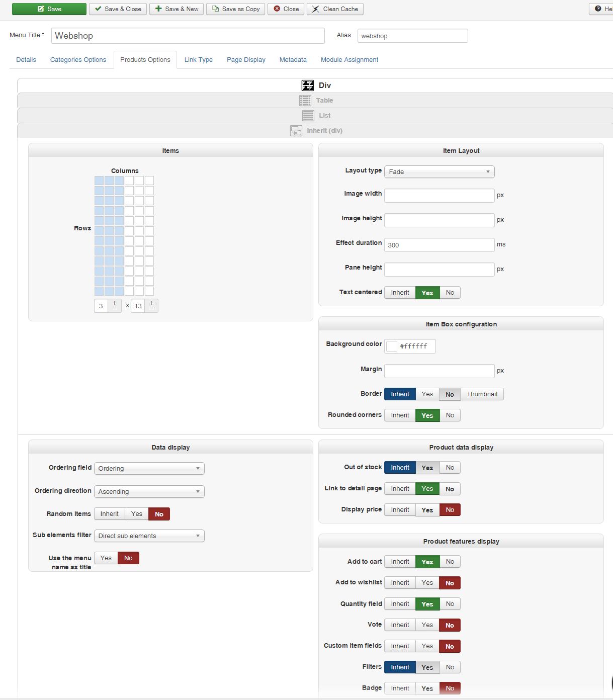Image resolution: width=613 pixels, height=700 pixels.
Task: Increase the columns count stepper
Action: (x=114, y=303)
